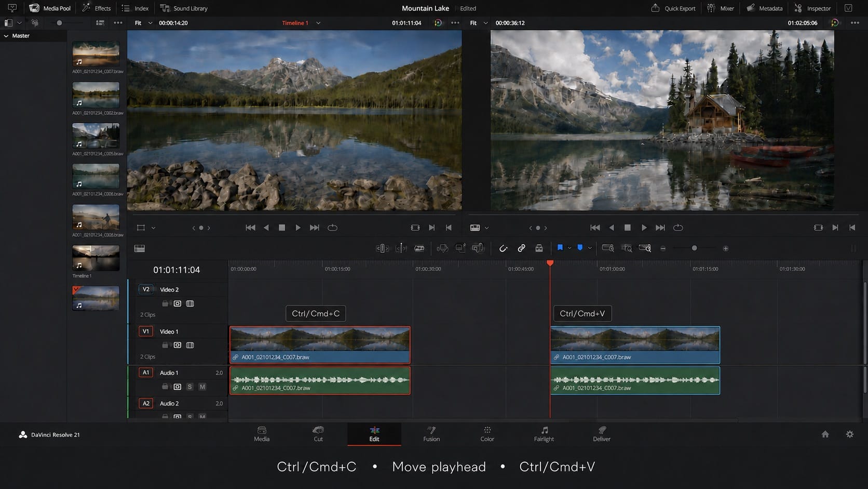Toggle timeline Snapping magnet
The image size is (868, 489).
coord(503,248)
